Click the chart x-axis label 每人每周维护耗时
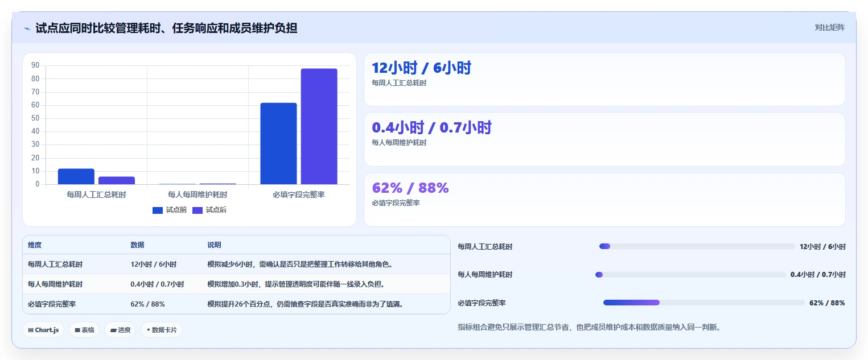 tap(198, 195)
